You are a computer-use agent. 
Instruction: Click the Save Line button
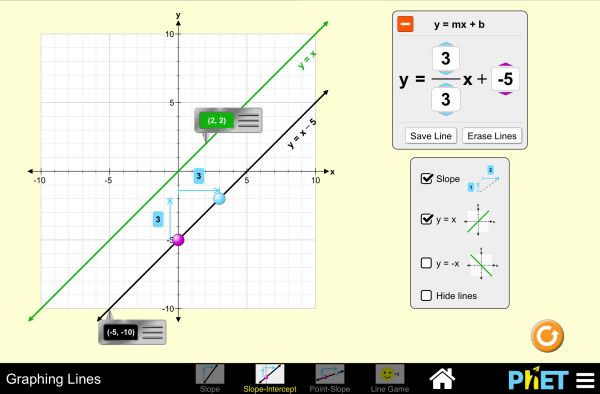click(431, 136)
